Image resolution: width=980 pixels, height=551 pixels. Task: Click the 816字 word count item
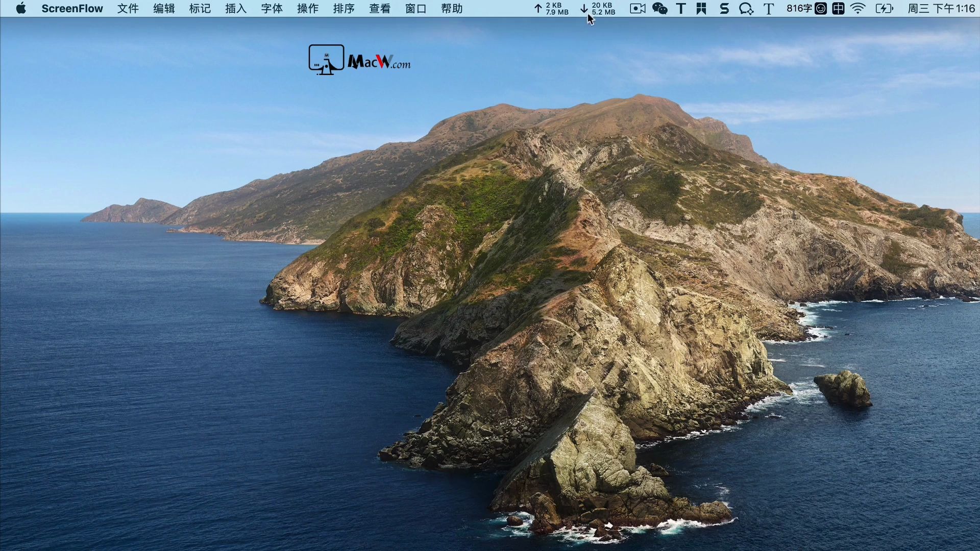pyautogui.click(x=799, y=9)
